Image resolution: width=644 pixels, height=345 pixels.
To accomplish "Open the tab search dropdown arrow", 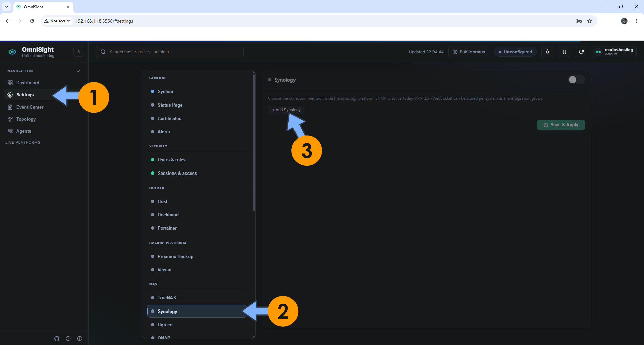I will click(7, 7).
